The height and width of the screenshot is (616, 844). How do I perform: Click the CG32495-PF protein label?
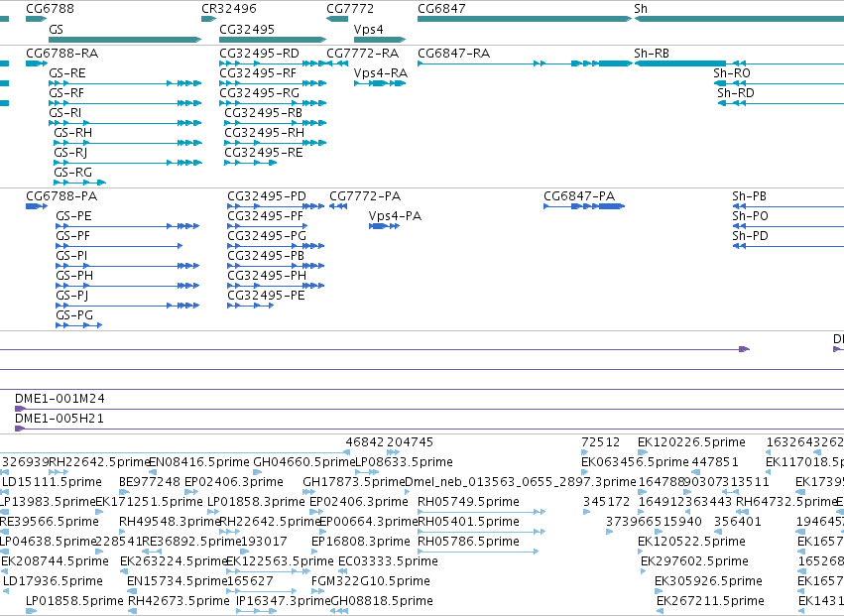point(266,216)
